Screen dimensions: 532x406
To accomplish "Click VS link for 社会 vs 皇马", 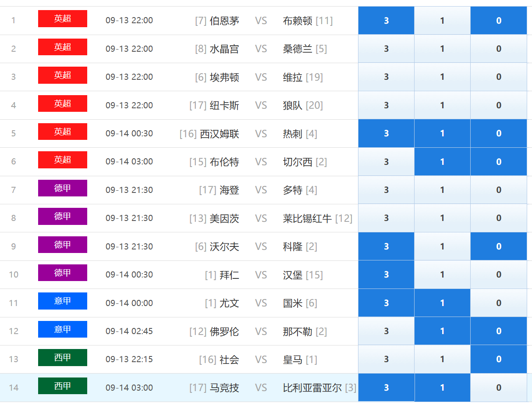I will [261, 360].
